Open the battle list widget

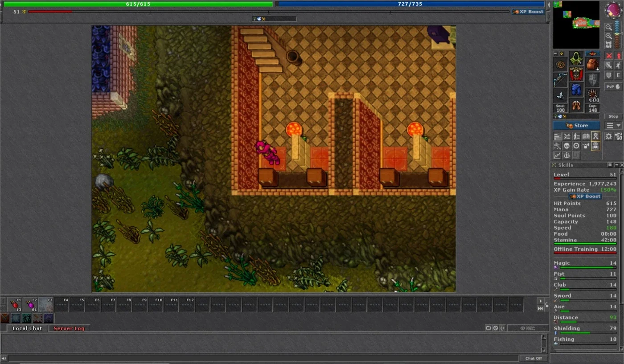pyautogui.click(x=567, y=136)
